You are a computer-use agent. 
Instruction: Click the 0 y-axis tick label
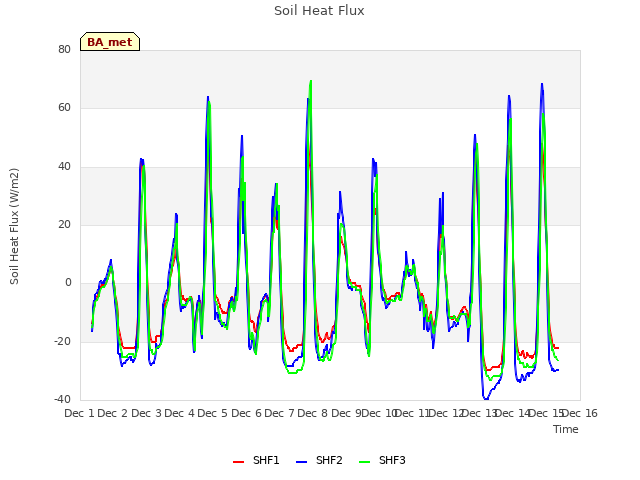pyautogui.click(x=68, y=282)
